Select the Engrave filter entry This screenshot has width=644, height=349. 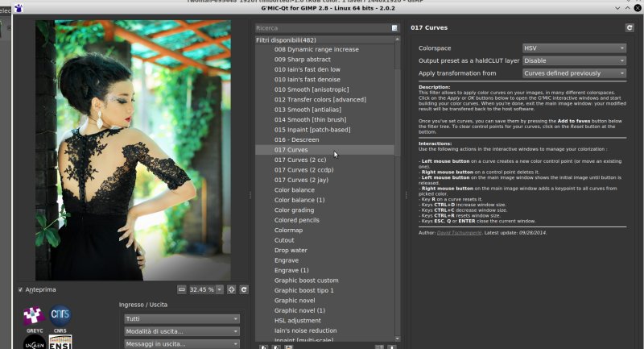(287, 260)
